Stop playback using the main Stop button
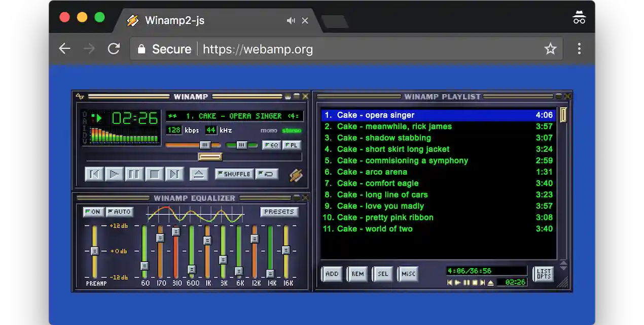This screenshot has height=325, width=644. tap(154, 174)
